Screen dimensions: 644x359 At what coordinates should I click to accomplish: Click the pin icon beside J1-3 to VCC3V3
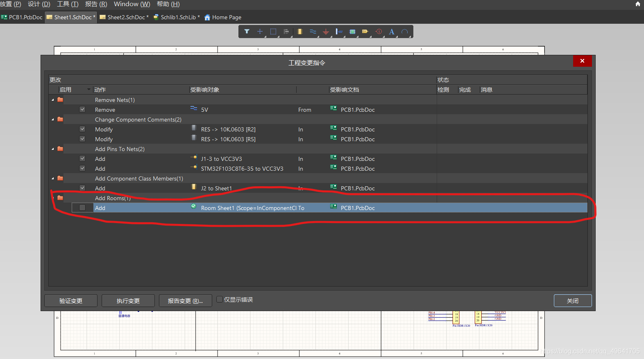[x=194, y=158]
